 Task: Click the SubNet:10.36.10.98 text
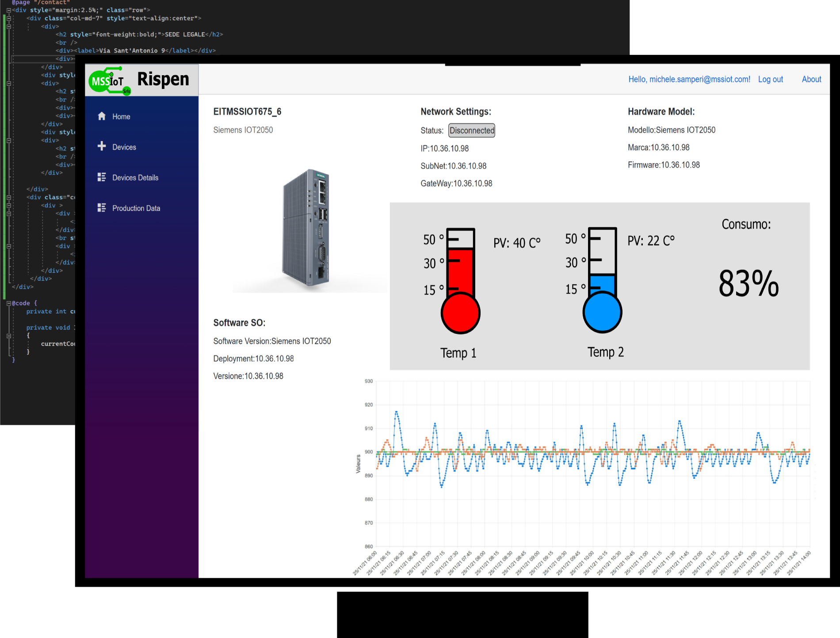tap(453, 166)
